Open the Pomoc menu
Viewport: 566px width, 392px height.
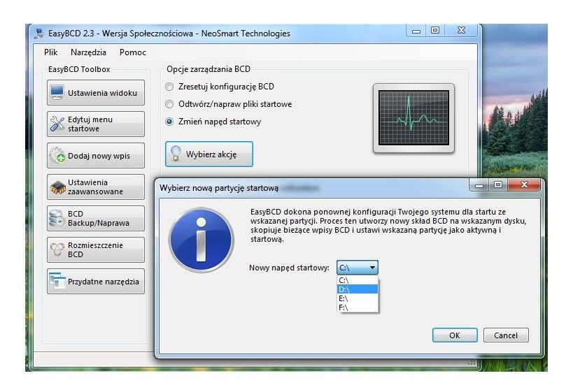(132, 52)
